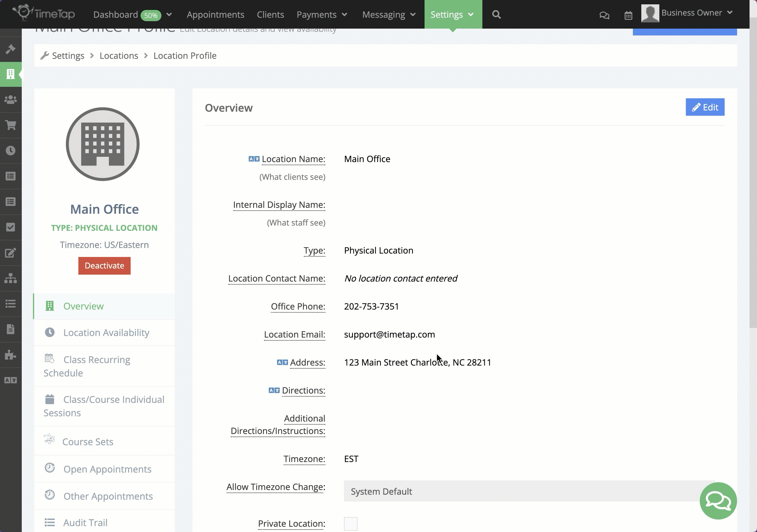Image resolution: width=757 pixels, height=532 pixels.
Task: Click the org chart sitemap sidebar icon
Action: point(11,278)
